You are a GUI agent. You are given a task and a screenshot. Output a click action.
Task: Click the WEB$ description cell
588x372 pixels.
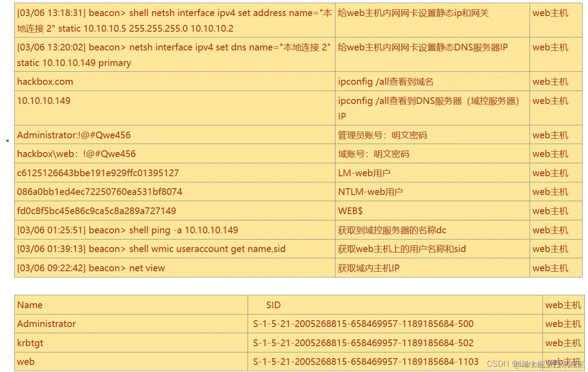[432, 211]
